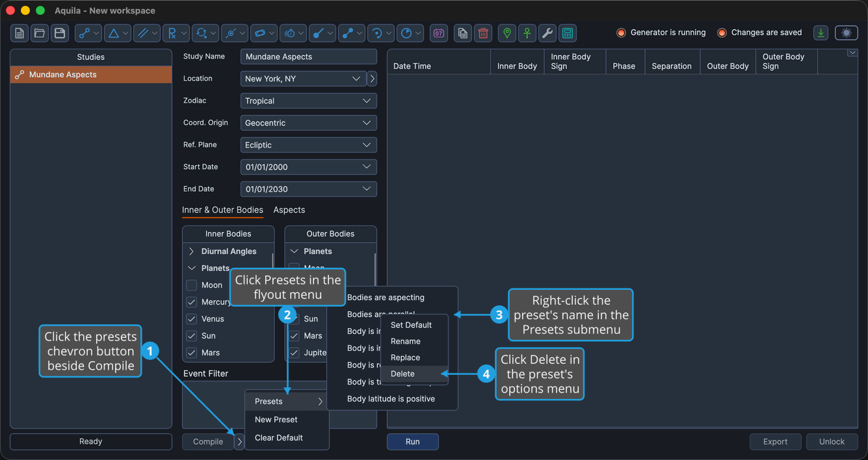Image resolution: width=868 pixels, height=460 pixels.
Task: Click the green ankh person icon
Action: (x=527, y=33)
